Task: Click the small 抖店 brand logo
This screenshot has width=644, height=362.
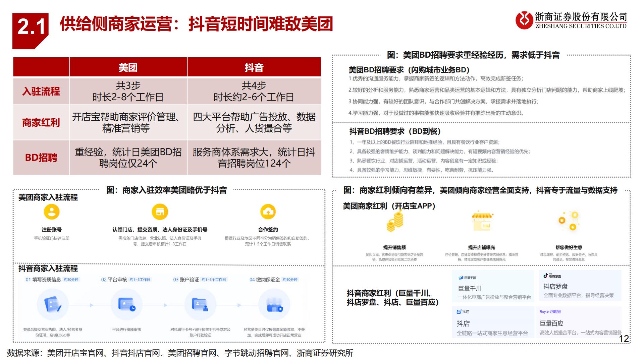Action: [463, 312]
